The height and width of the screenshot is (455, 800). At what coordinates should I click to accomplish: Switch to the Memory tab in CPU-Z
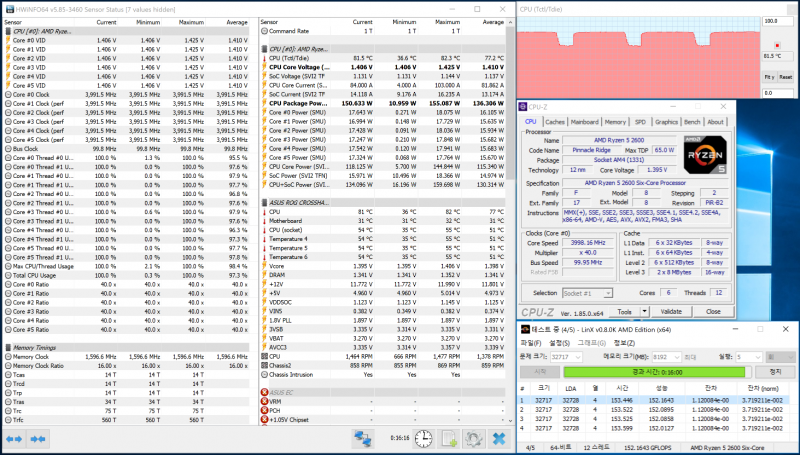coord(615,122)
